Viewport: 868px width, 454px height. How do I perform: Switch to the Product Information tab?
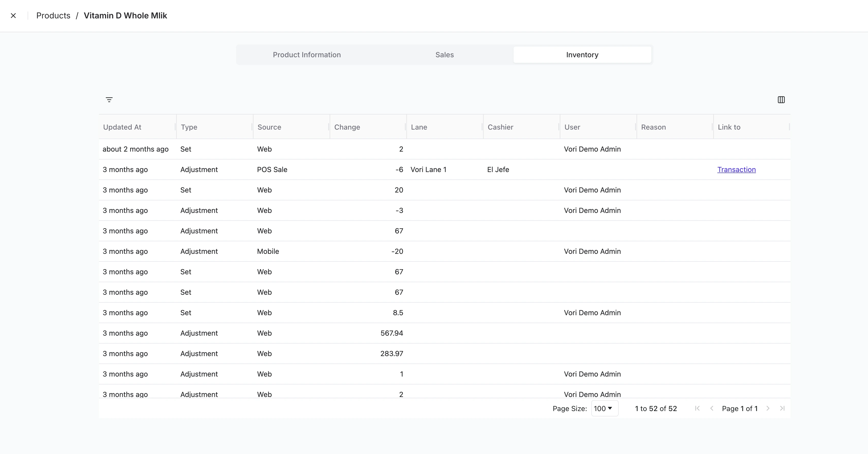click(307, 54)
